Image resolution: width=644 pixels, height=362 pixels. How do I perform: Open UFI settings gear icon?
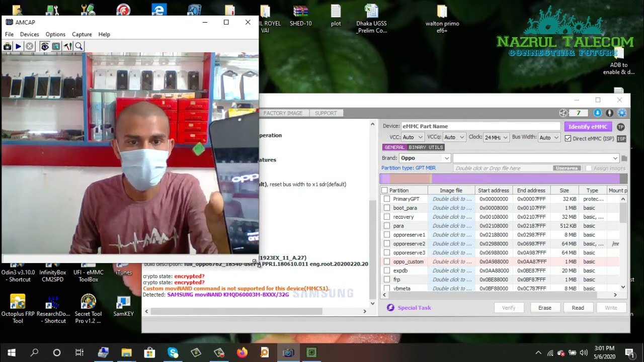point(622,113)
